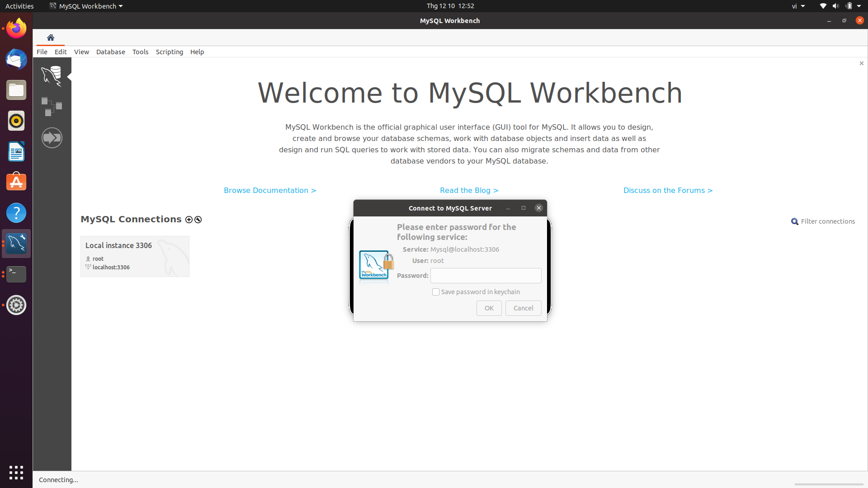
Task: Open the Terminal from the dock
Action: pos(16,274)
